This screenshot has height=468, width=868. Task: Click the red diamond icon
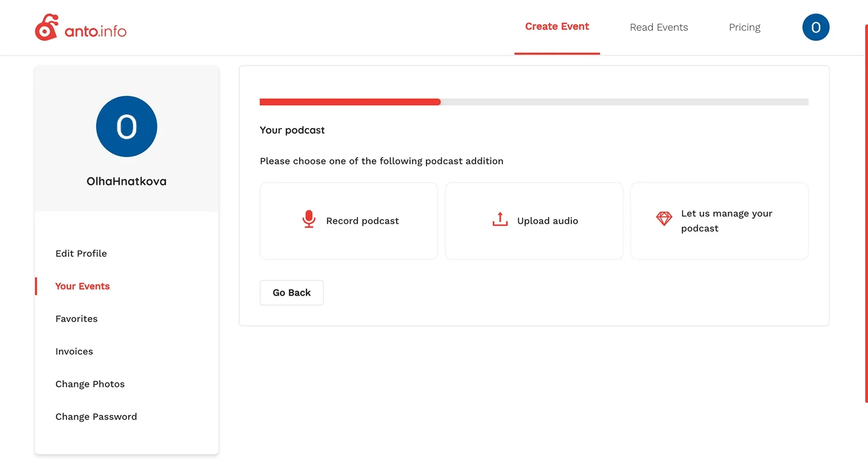tap(664, 219)
